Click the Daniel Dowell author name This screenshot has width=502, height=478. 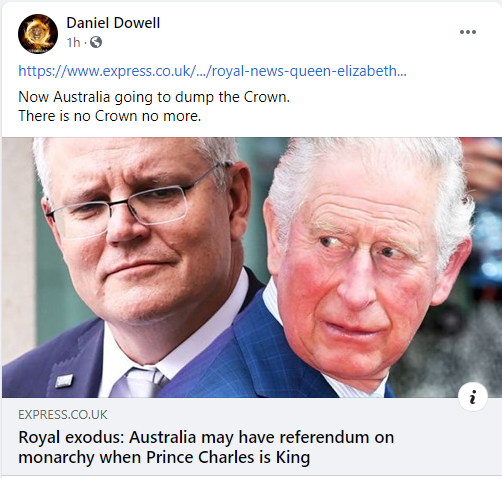[113, 23]
